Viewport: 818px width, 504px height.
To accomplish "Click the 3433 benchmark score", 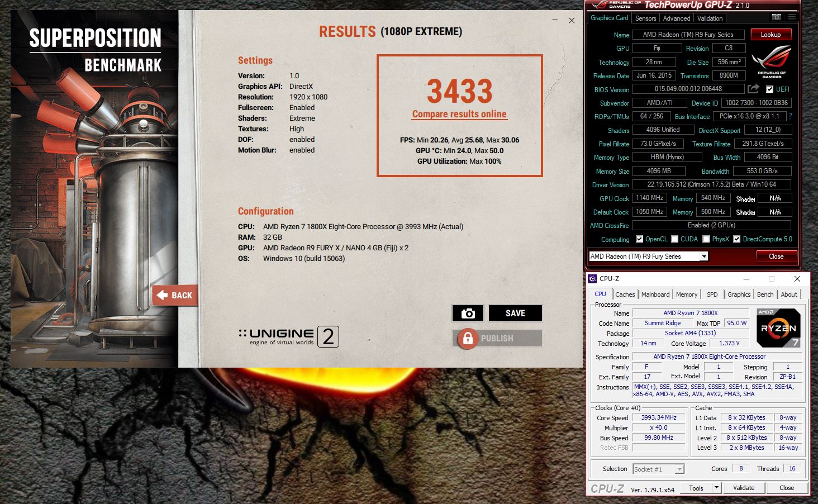I will pyautogui.click(x=459, y=91).
